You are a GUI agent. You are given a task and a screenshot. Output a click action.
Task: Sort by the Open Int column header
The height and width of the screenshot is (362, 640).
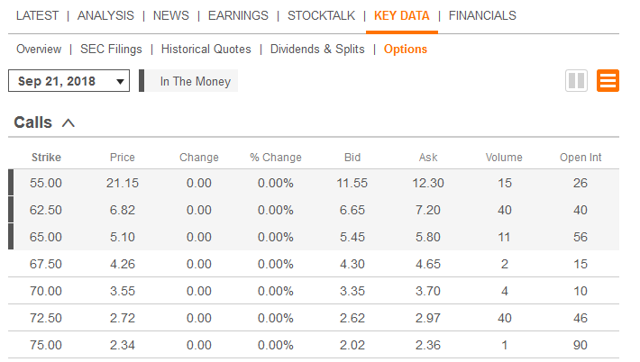[580, 157]
